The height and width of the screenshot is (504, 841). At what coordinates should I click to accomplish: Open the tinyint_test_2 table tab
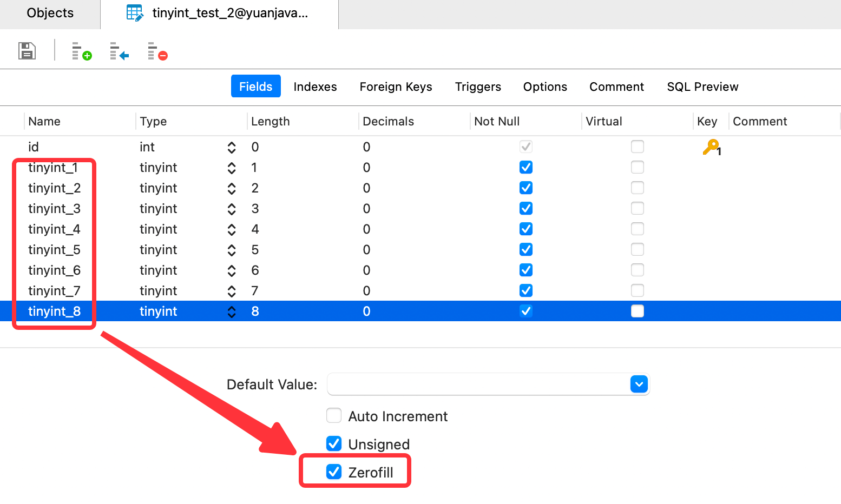[x=219, y=14]
